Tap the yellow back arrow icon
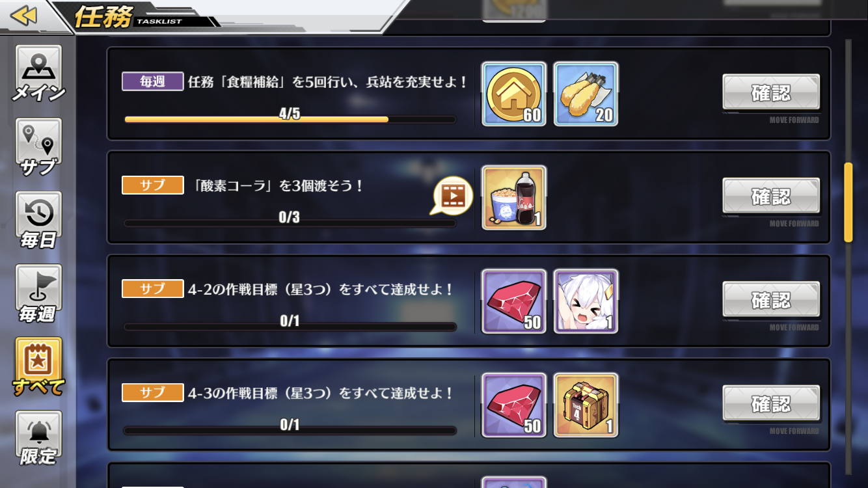868x488 pixels. (x=24, y=16)
